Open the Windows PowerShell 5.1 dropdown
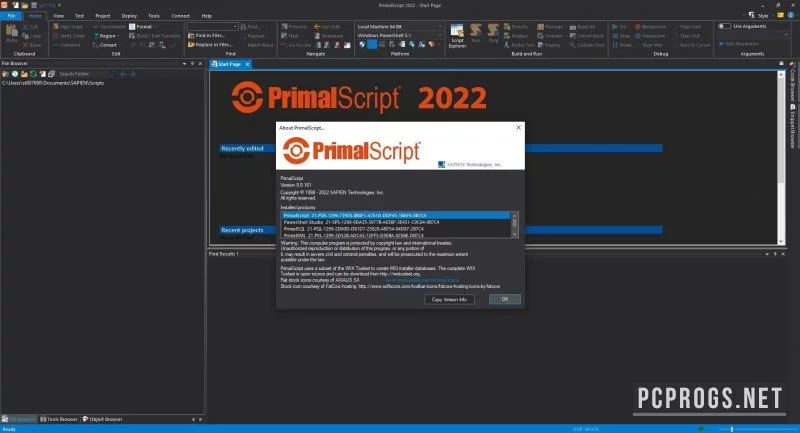The image size is (800, 433). [x=399, y=36]
